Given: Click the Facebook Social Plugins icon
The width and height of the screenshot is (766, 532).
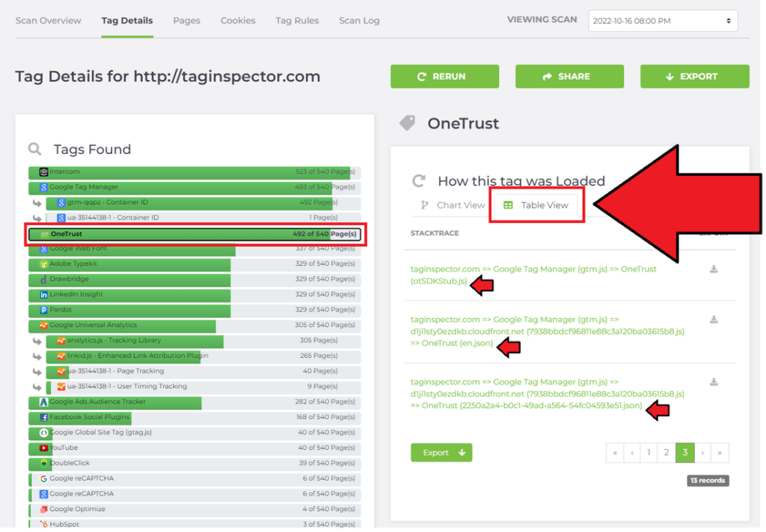Looking at the screenshot, I should [43, 418].
